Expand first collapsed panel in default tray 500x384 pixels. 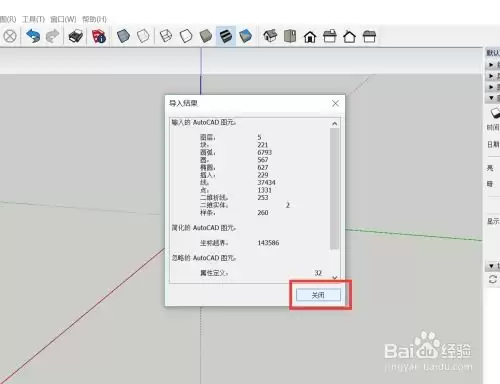491,65
